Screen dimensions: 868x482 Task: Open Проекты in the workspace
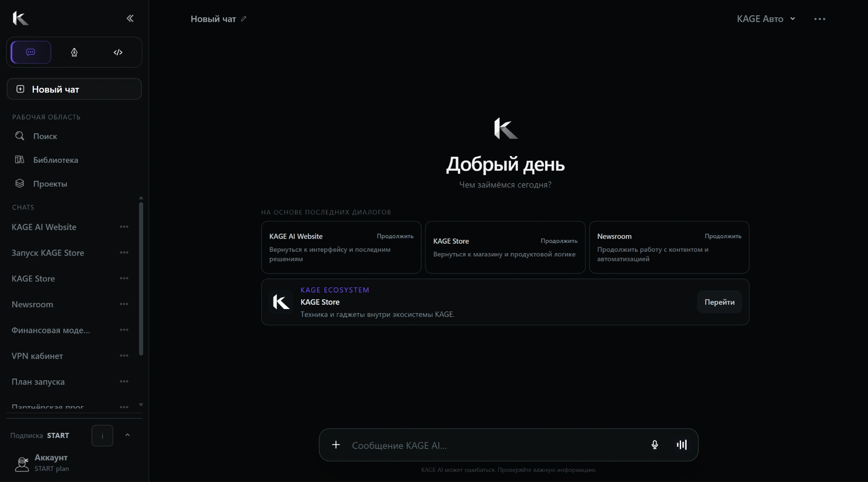[74, 184]
